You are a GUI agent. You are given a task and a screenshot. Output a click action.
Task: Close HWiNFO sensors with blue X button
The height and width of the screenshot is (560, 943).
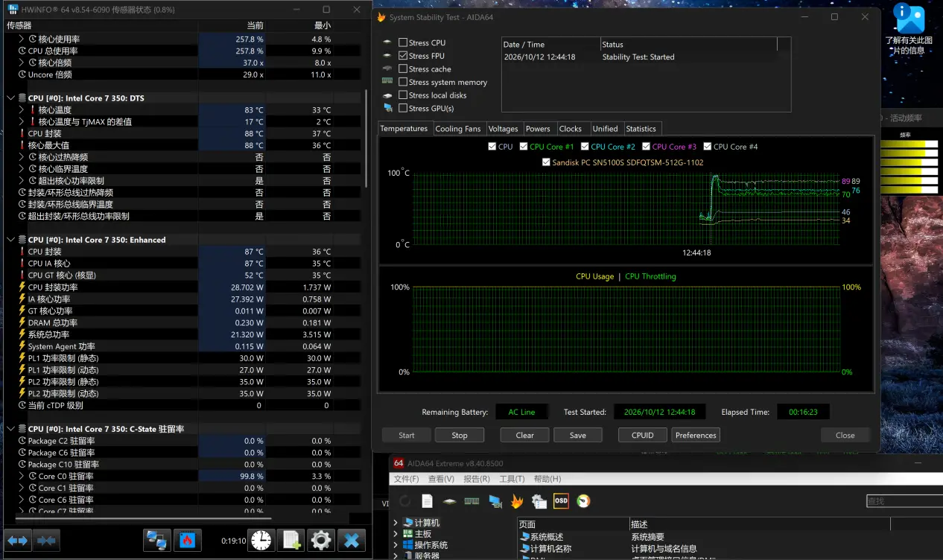pos(352,540)
